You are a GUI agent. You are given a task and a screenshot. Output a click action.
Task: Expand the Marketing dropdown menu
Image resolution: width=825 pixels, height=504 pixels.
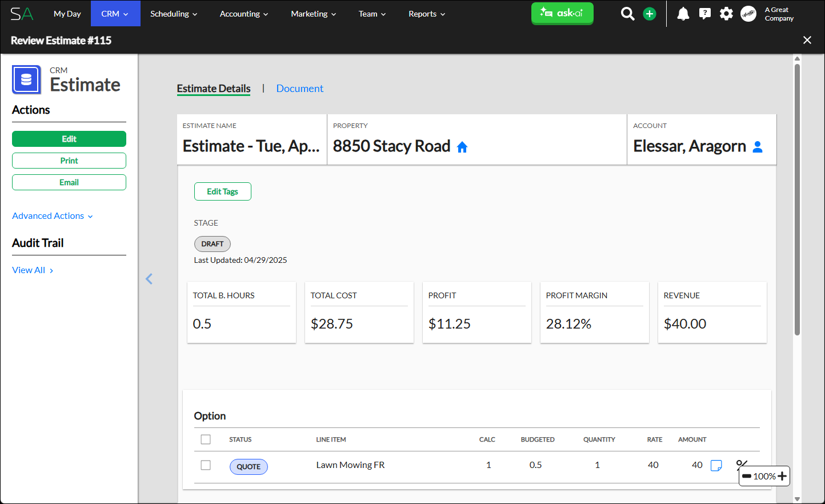[x=313, y=14]
